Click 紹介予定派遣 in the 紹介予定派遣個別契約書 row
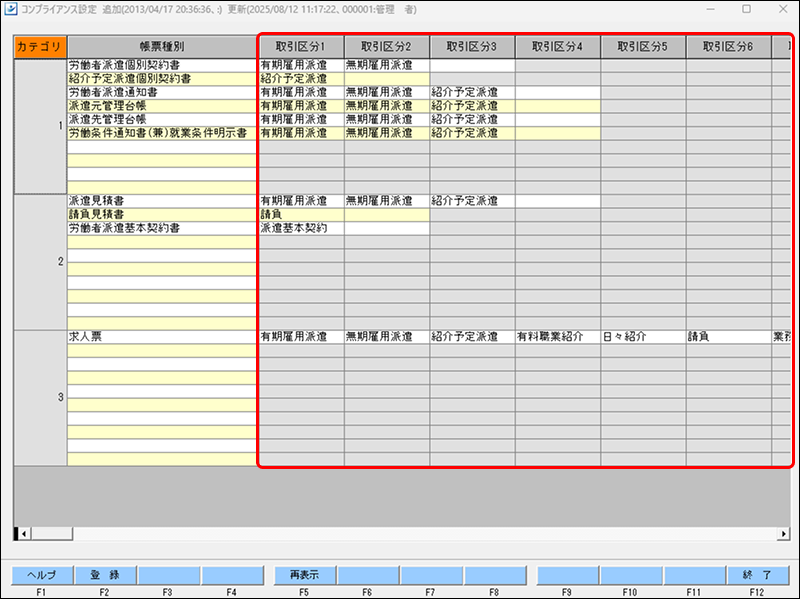The image size is (800, 599). coord(302,79)
